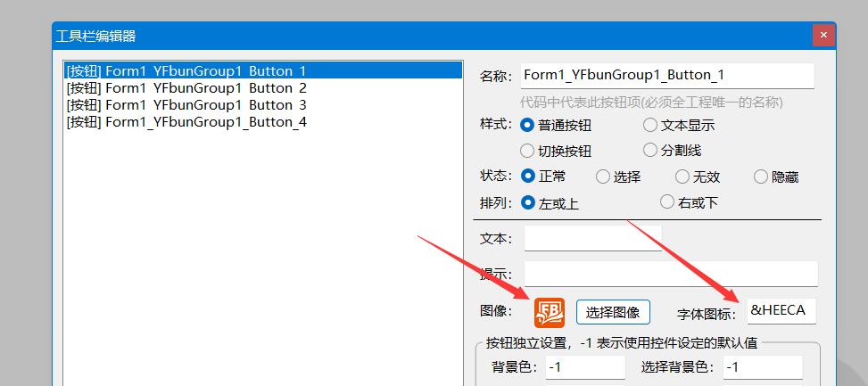Viewport: 868px width, 386px height.
Task: Set state to 无效
Action: (x=682, y=177)
